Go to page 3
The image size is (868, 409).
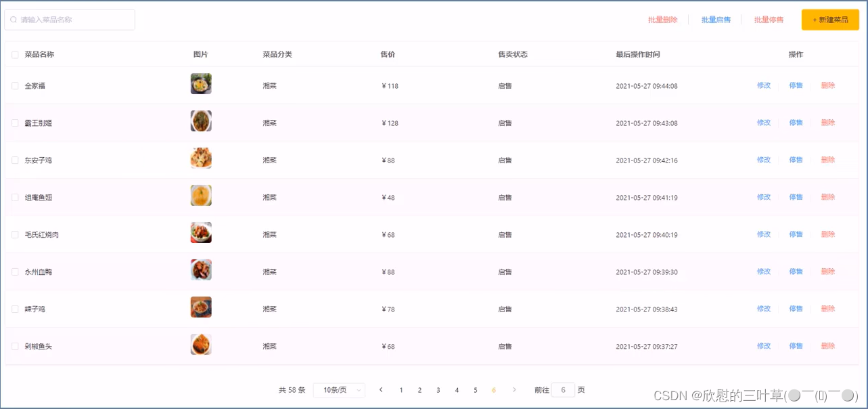(438, 390)
